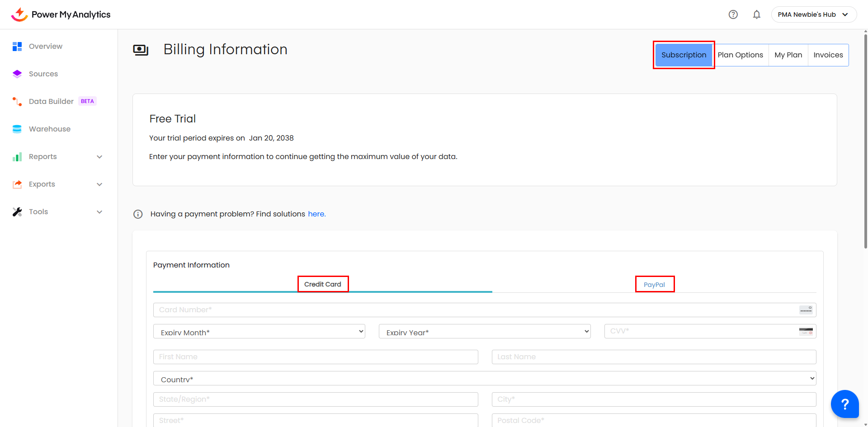The width and height of the screenshot is (868, 427).
Task: Click the payment solutions 'here' link
Action: click(316, 214)
